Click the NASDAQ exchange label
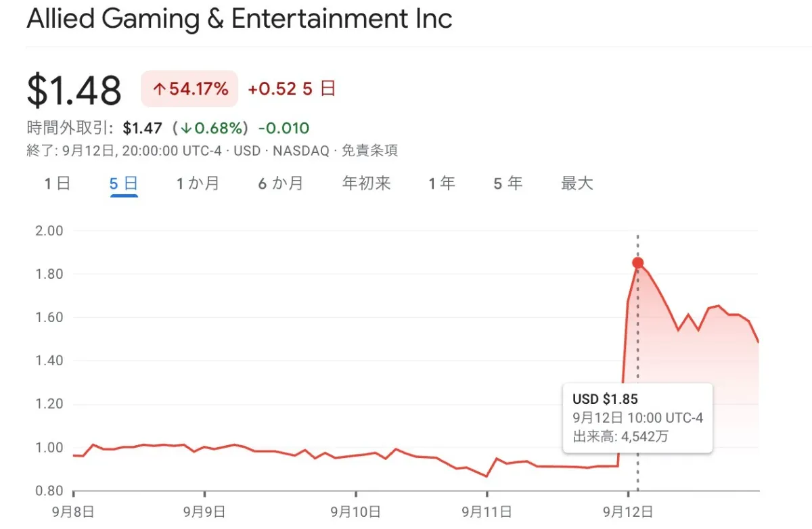Viewport: 812px width, 529px height. (300, 150)
